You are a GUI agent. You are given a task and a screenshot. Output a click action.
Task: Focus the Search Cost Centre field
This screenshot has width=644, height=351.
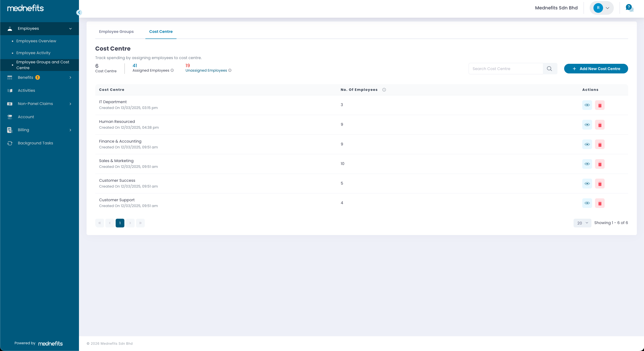click(x=506, y=69)
